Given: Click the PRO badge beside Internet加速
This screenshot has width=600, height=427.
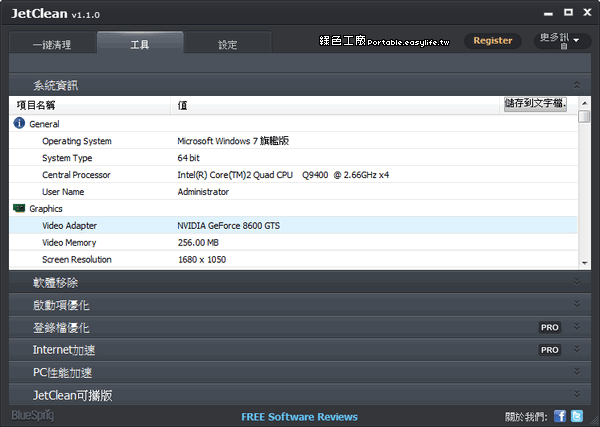Looking at the screenshot, I should tap(549, 350).
